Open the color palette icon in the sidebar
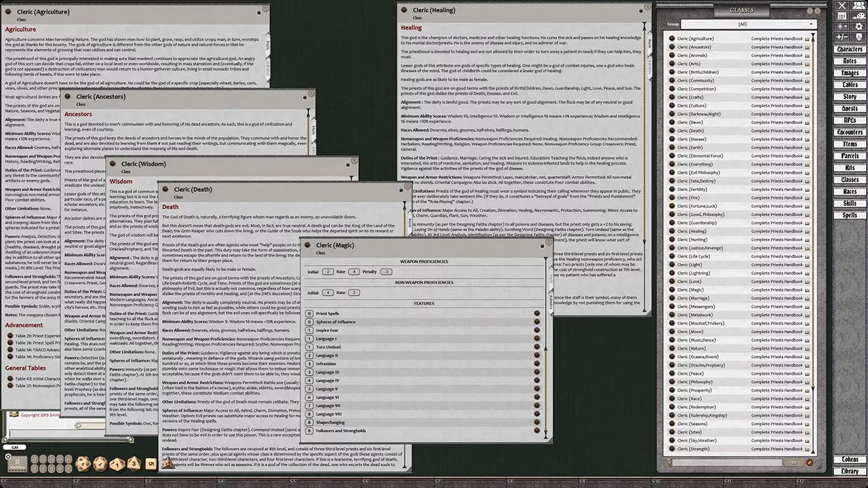Viewport: 868px width, 488px height. 859,16
